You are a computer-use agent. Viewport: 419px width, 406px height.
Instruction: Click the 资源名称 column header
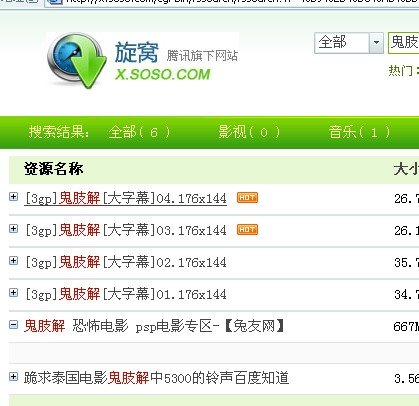[x=53, y=169]
